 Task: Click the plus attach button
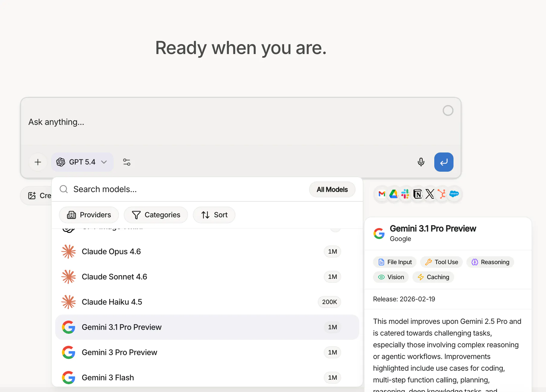click(38, 162)
